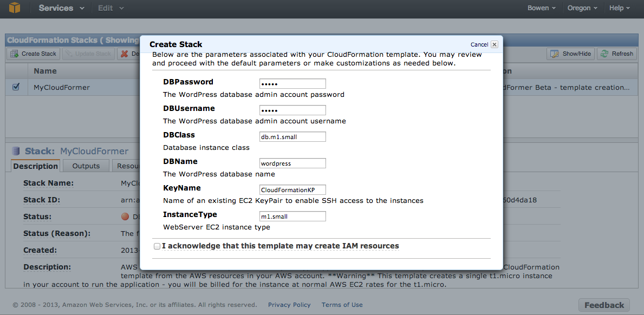Click the Created label
644x315 pixels.
pyautogui.click(x=40, y=250)
